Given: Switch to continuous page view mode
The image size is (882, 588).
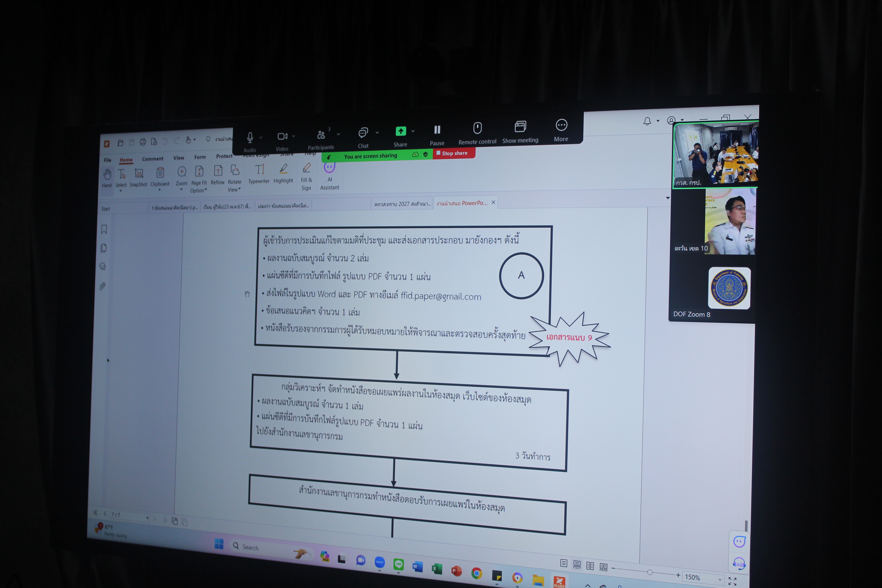Looking at the screenshot, I should 577,564.
